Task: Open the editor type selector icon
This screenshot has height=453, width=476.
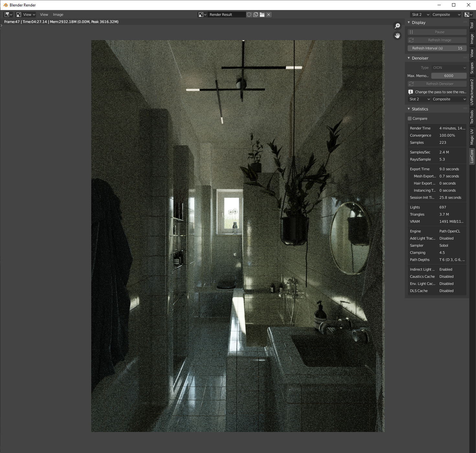Action: [8, 15]
